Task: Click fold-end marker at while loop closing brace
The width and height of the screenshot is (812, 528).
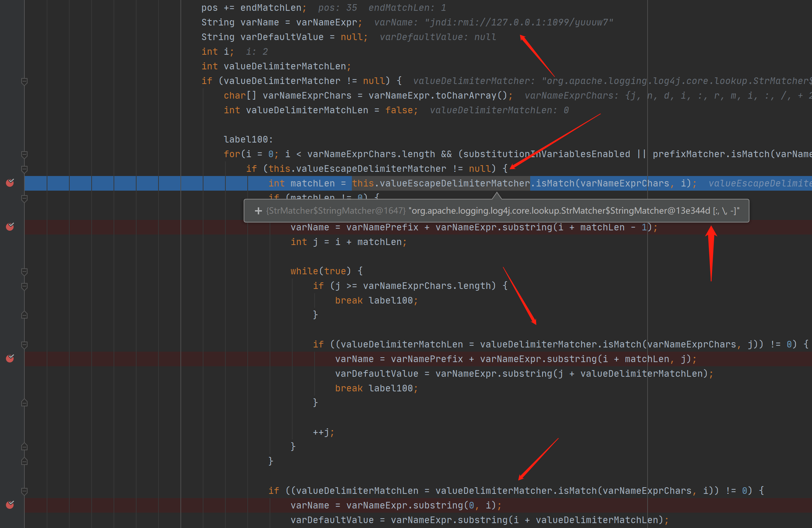Action: coord(24,446)
